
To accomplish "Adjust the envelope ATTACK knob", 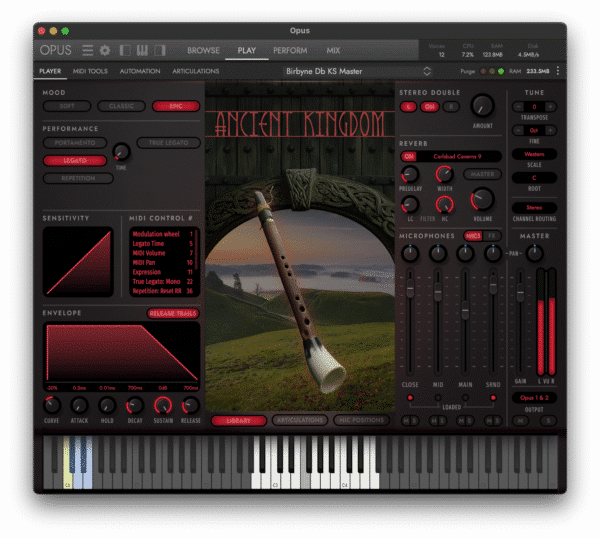I will tap(79, 405).
